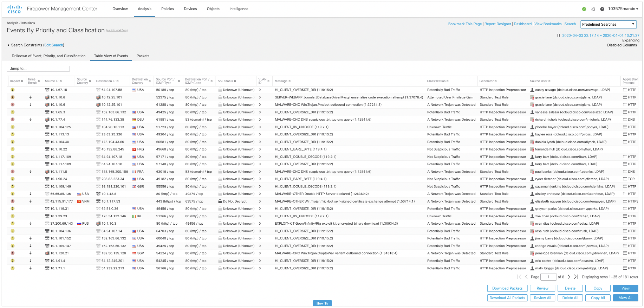Viewport: 644px width, 308px height.
Task: Click the Delete button
Action: [570, 288]
